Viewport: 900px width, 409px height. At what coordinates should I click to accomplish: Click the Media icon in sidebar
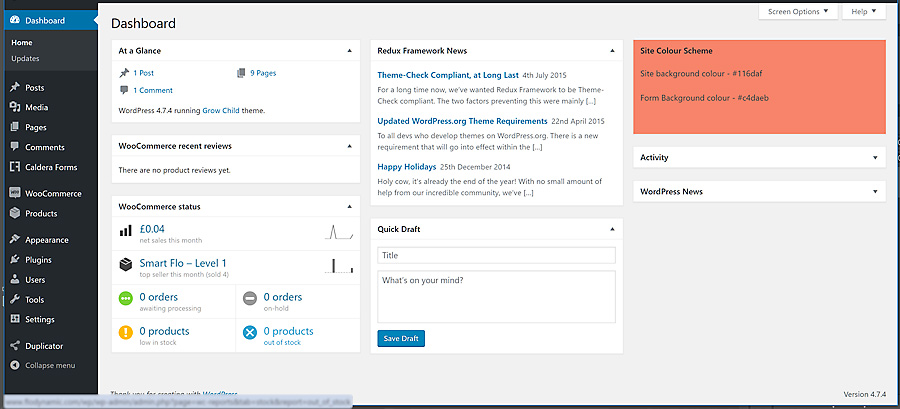click(x=14, y=108)
